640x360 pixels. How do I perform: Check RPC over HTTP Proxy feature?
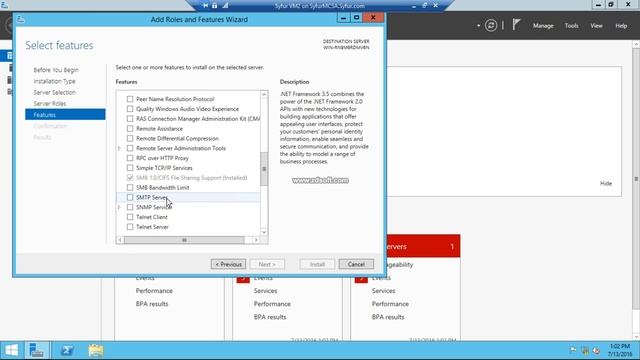(x=130, y=158)
